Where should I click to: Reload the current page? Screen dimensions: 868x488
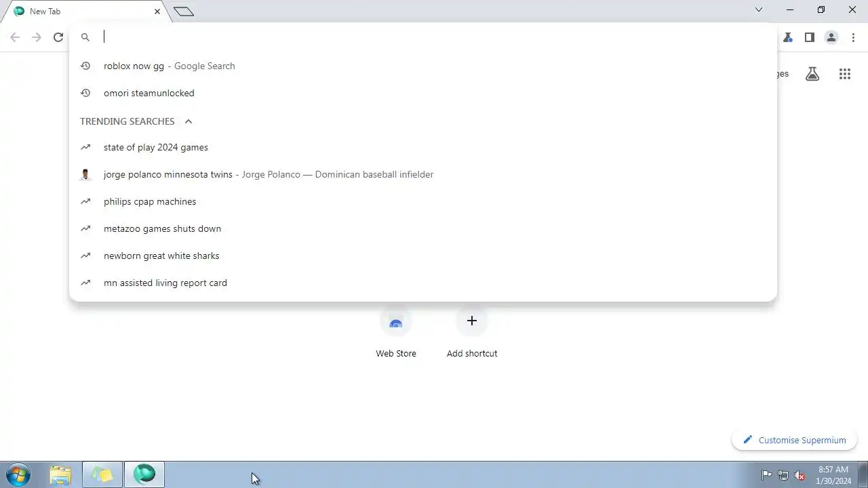[x=58, y=37]
